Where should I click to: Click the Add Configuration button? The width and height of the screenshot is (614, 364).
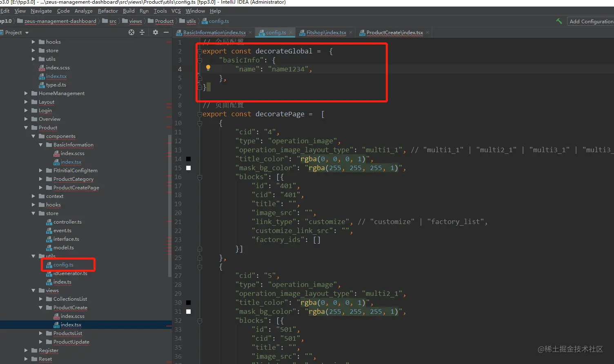(x=591, y=21)
